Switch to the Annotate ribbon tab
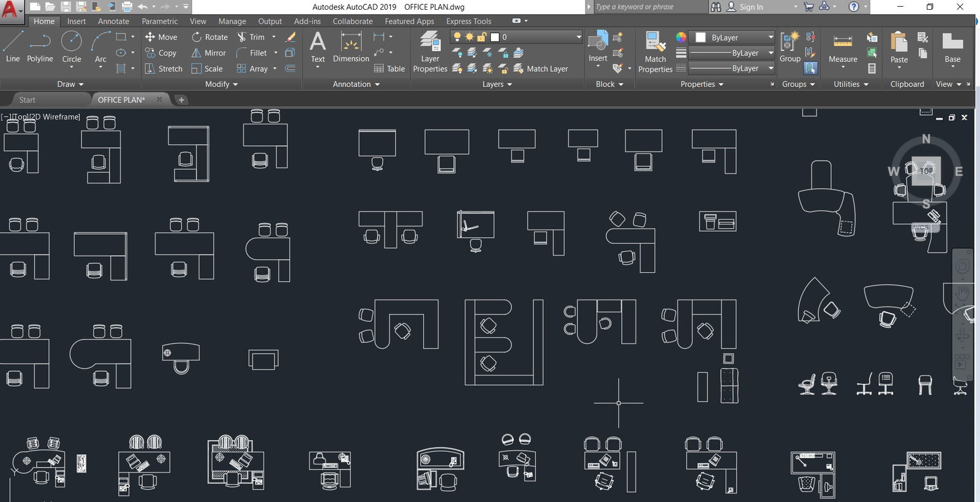 pos(113,21)
